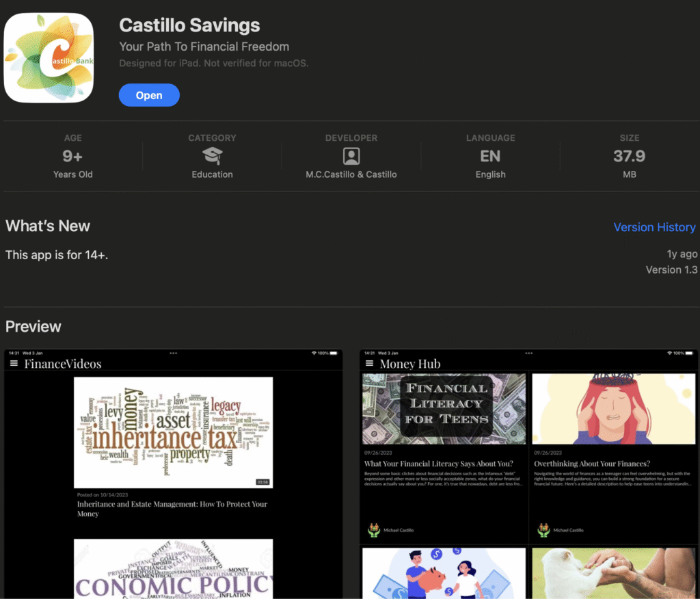Viewport: 700px width, 599px height.
Task: Click the Michael Castillo avatar under first article
Action: pyautogui.click(x=373, y=530)
